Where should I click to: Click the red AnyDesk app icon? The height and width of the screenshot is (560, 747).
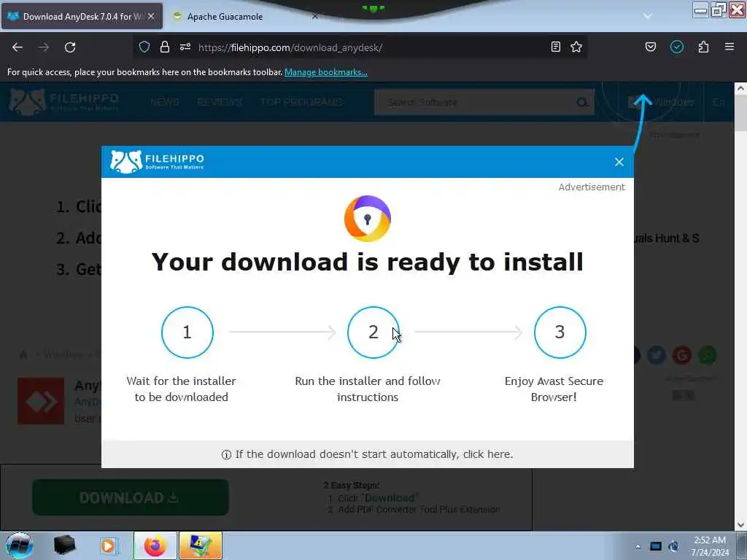pyautogui.click(x=41, y=401)
